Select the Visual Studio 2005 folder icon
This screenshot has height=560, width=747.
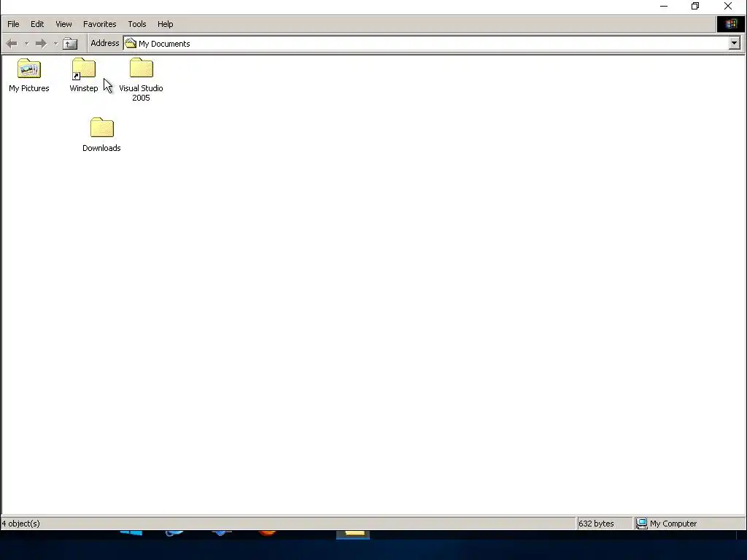coord(142,68)
